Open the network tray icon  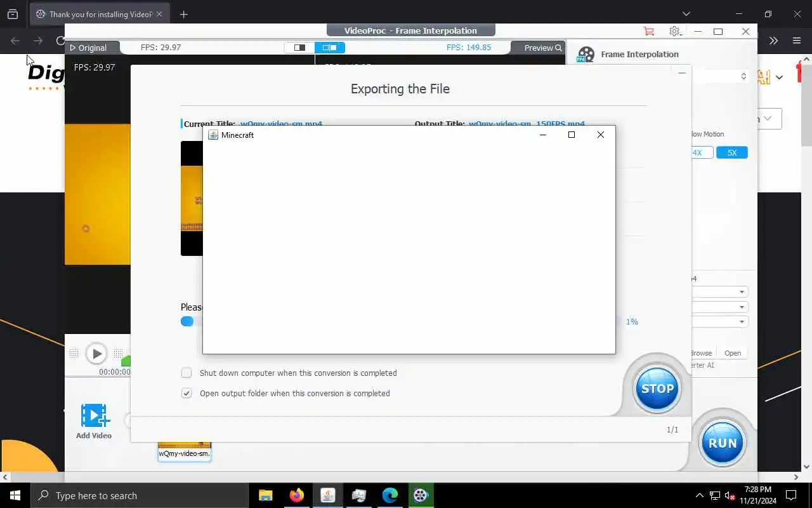715,495
